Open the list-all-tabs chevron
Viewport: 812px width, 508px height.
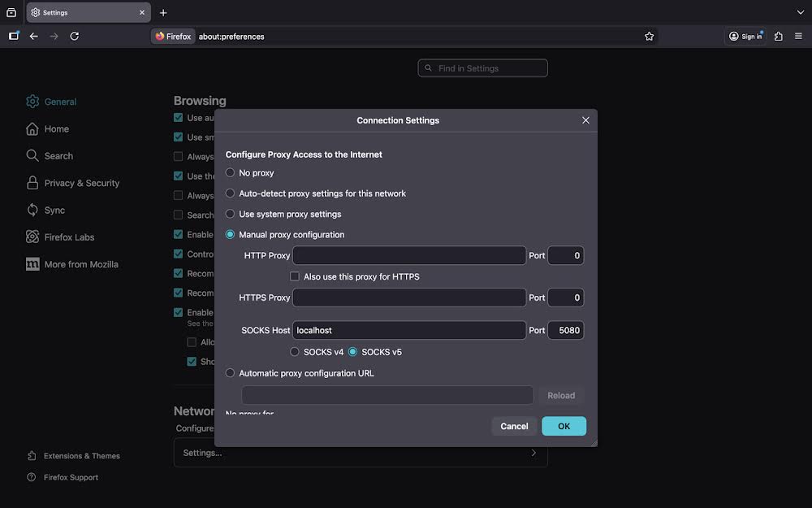click(801, 12)
